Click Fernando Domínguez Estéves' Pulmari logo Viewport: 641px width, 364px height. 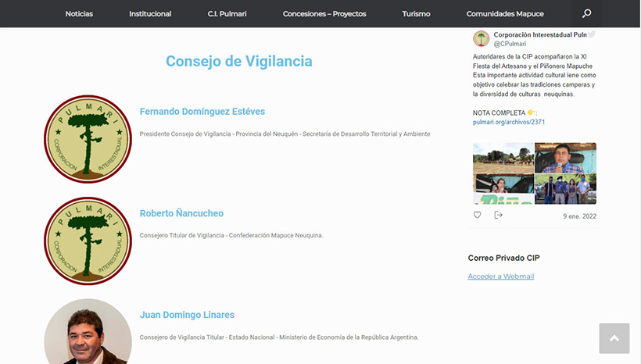tap(88, 139)
